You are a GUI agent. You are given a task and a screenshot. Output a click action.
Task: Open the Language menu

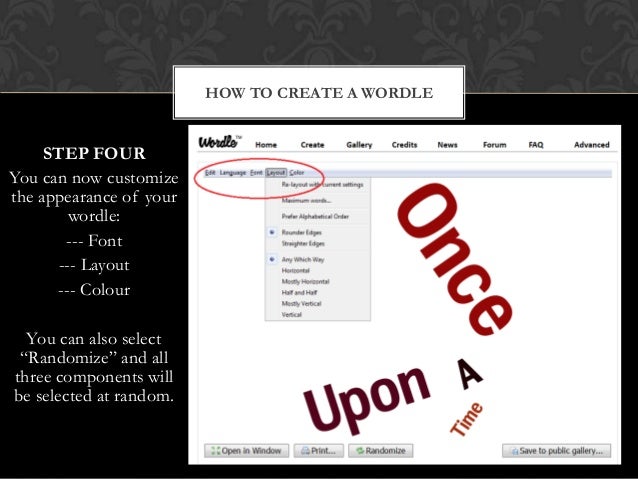pos(233,173)
